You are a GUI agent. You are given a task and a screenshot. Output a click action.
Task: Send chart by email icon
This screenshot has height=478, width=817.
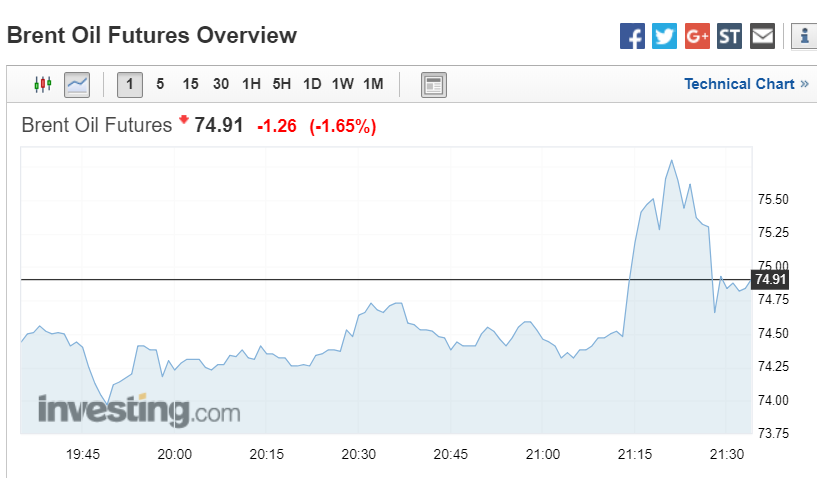click(x=763, y=37)
